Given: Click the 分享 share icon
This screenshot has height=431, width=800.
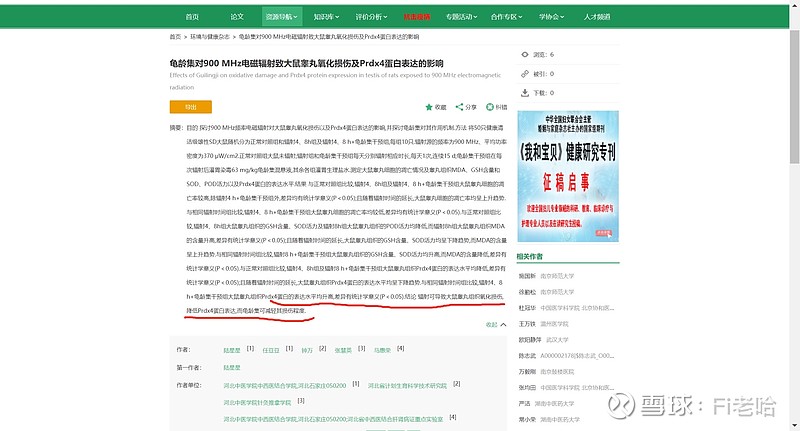Looking at the screenshot, I should (x=459, y=106).
